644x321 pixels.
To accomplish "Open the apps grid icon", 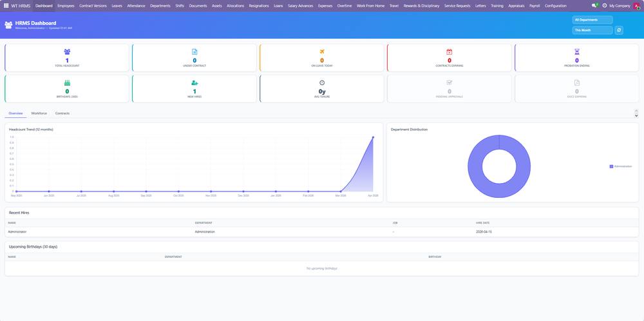I will coord(6,6).
